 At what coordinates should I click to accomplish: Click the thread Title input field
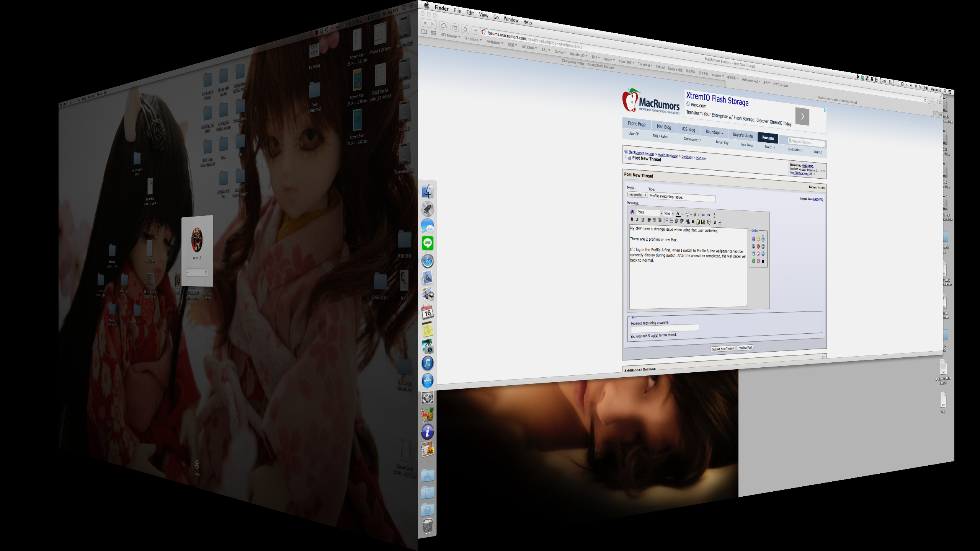click(x=682, y=197)
